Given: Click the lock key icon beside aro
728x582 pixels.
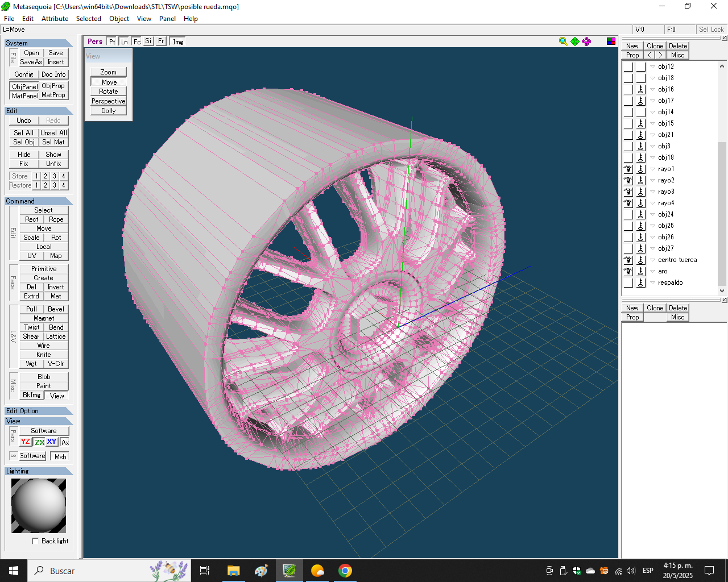Looking at the screenshot, I should pyautogui.click(x=640, y=271).
